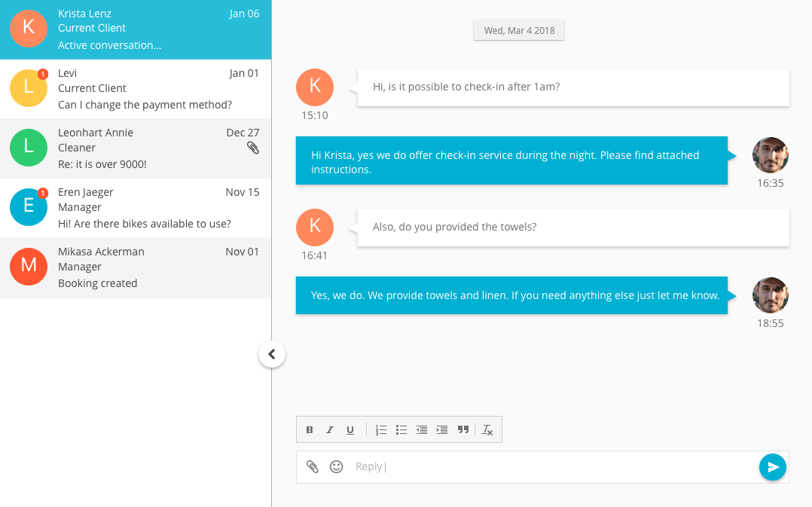Click Krista's avatar next to 16:41 message
812x507 pixels.
315,228
